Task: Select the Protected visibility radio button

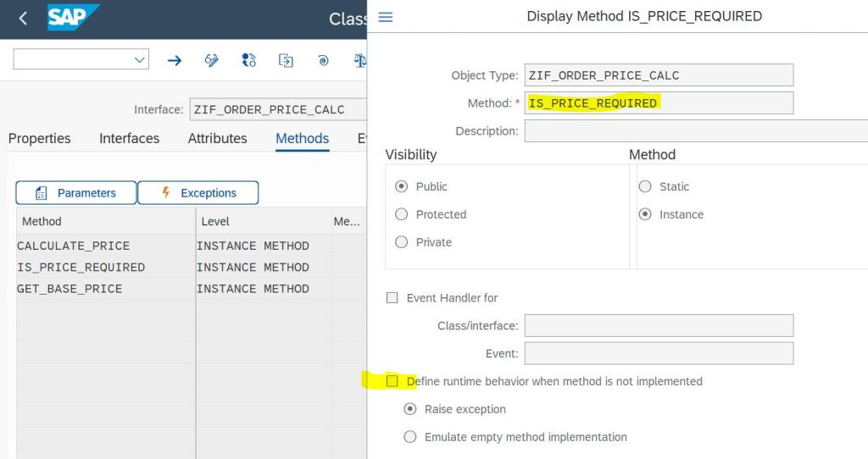Action: (402, 214)
